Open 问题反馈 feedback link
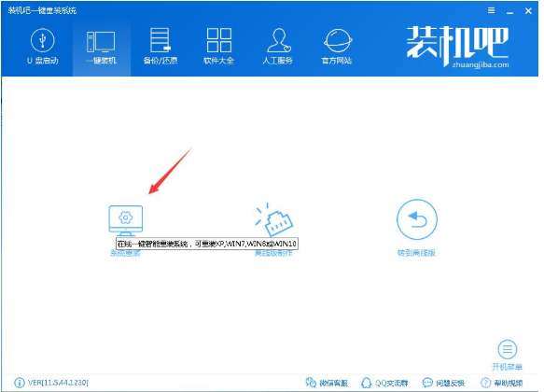 pyautogui.click(x=444, y=383)
